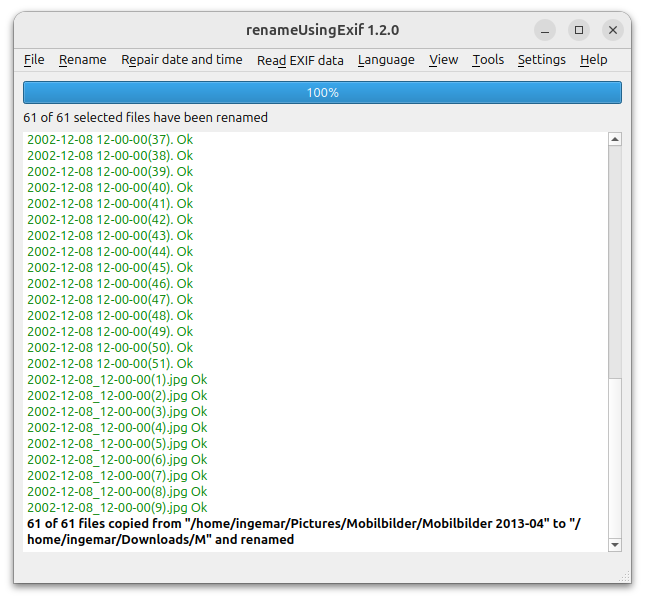Open Repair date and time menu
645x600 pixels.
[181, 60]
